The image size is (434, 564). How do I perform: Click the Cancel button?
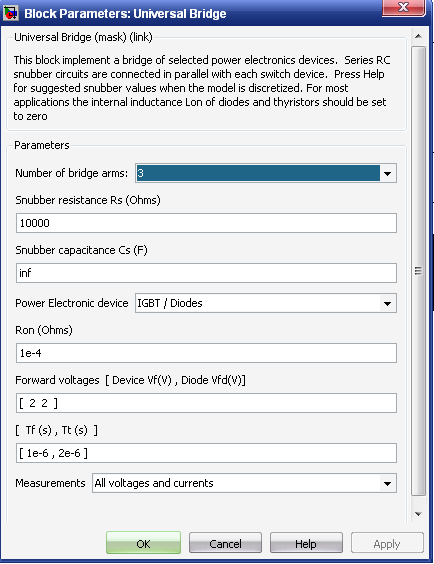pyautogui.click(x=225, y=543)
